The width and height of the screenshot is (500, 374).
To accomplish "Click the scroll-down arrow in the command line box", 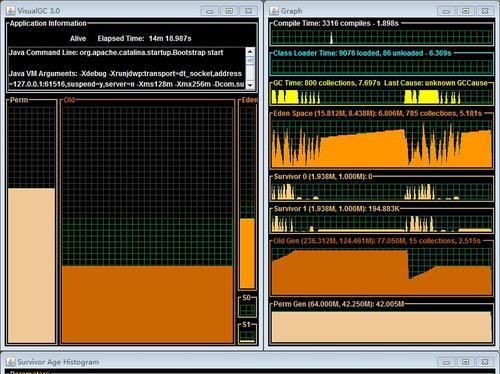I will click(250, 85).
